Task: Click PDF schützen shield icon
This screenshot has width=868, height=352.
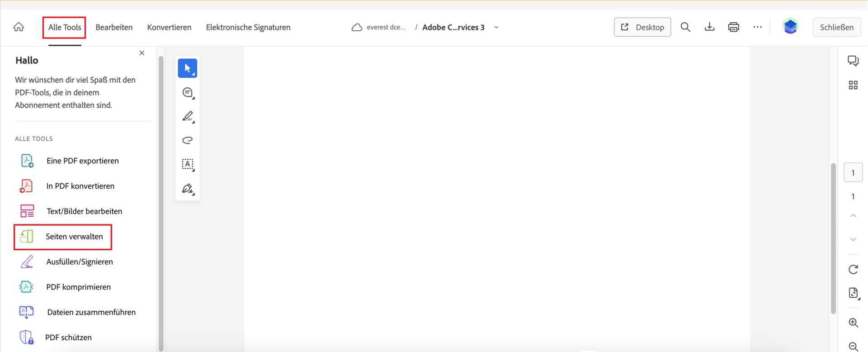Action: click(26, 338)
